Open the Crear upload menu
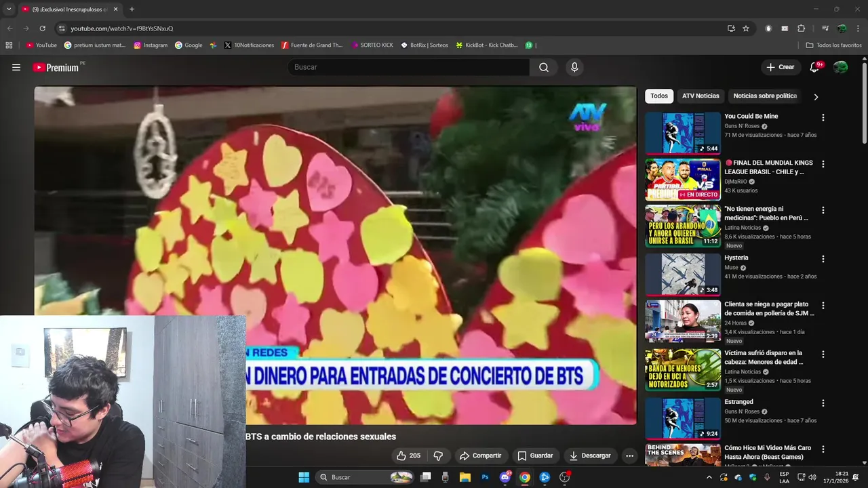Image resolution: width=868 pixels, height=488 pixels. point(780,67)
